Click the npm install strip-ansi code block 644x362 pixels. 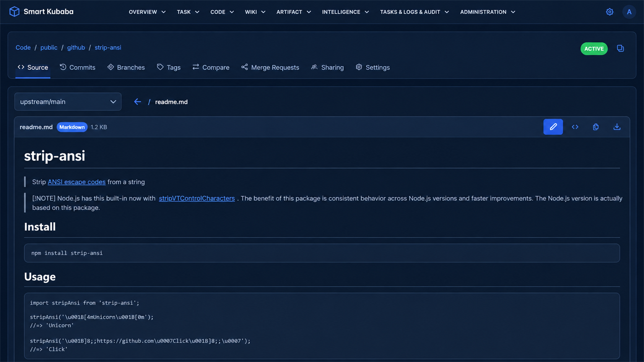pyautogui.click(x=322, y=253)
